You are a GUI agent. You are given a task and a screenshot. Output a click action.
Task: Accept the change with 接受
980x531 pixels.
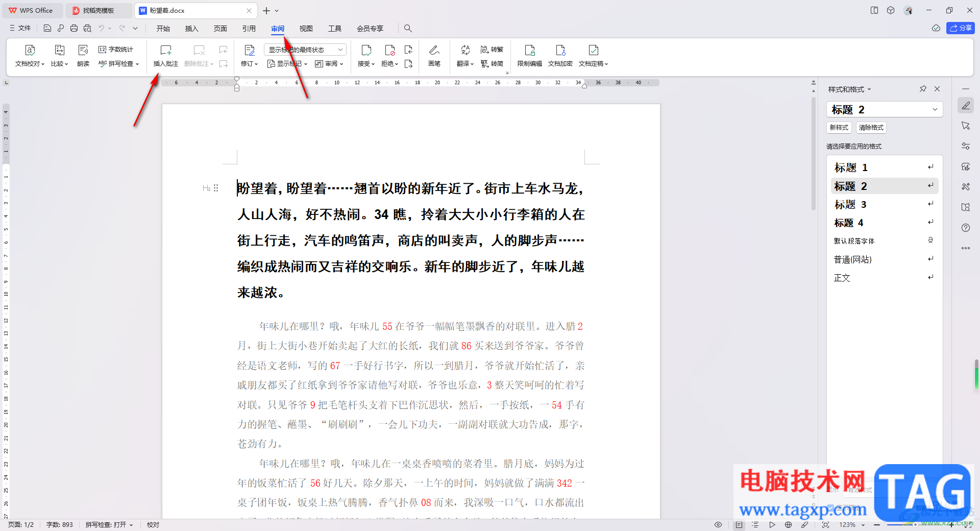[x=366, y=56]
